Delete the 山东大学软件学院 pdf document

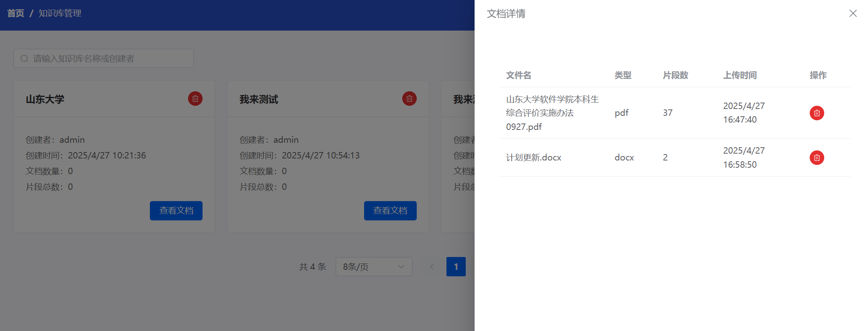coord(817,113)
